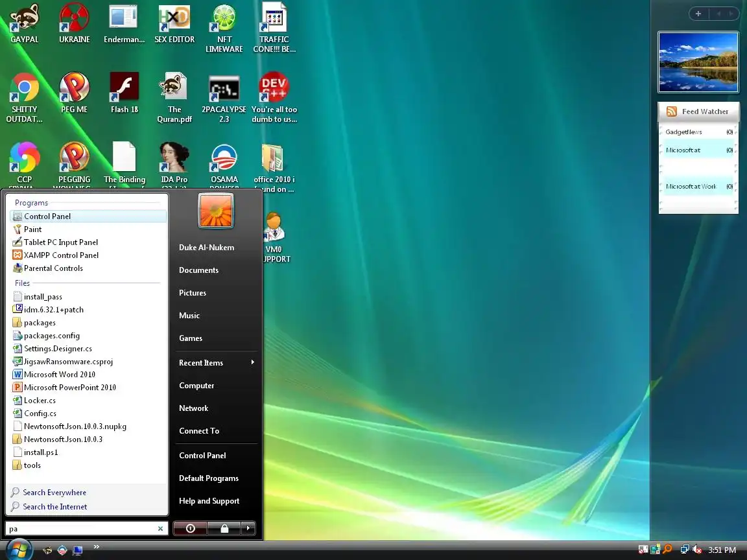Open 2PACALYPSE 2.3 console shortcut

tap(224, 98)
